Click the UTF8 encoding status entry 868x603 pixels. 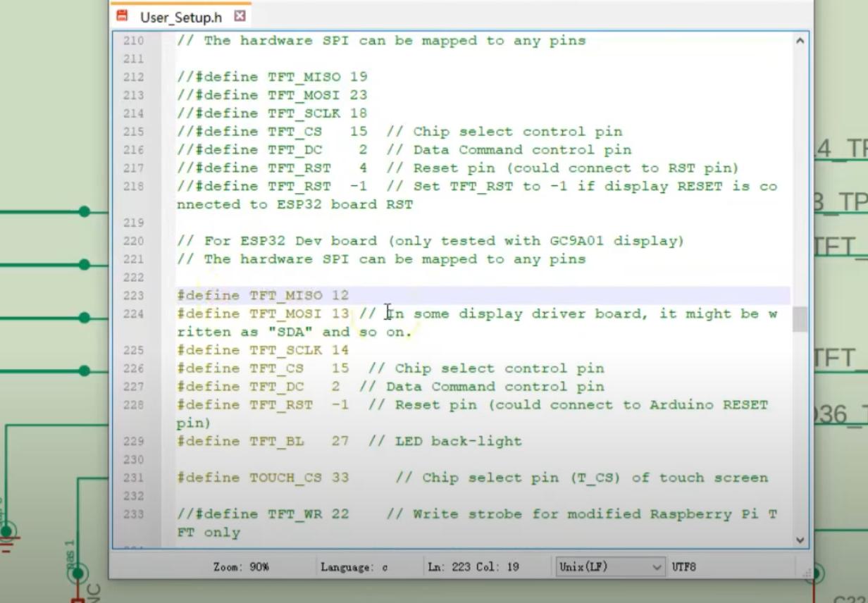(684, 566)
